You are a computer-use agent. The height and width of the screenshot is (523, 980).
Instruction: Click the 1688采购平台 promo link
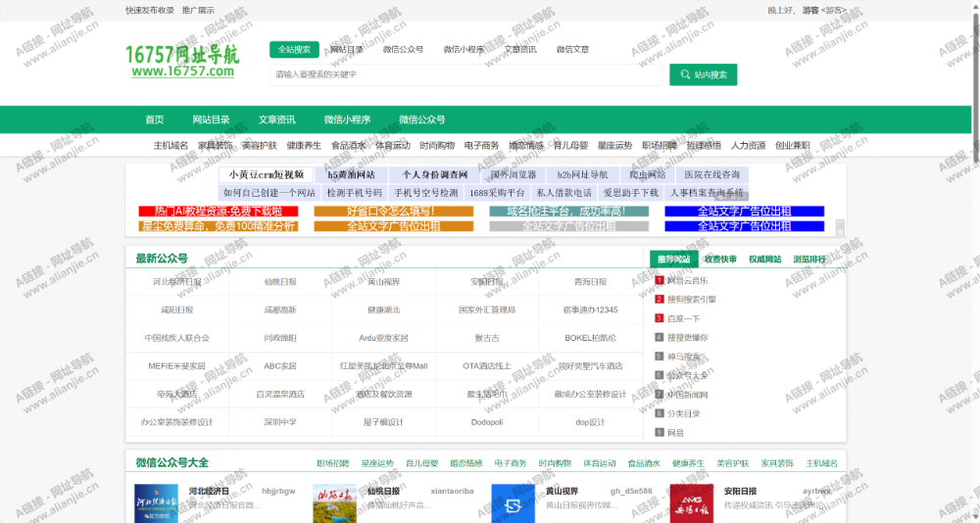coord(498,193)
